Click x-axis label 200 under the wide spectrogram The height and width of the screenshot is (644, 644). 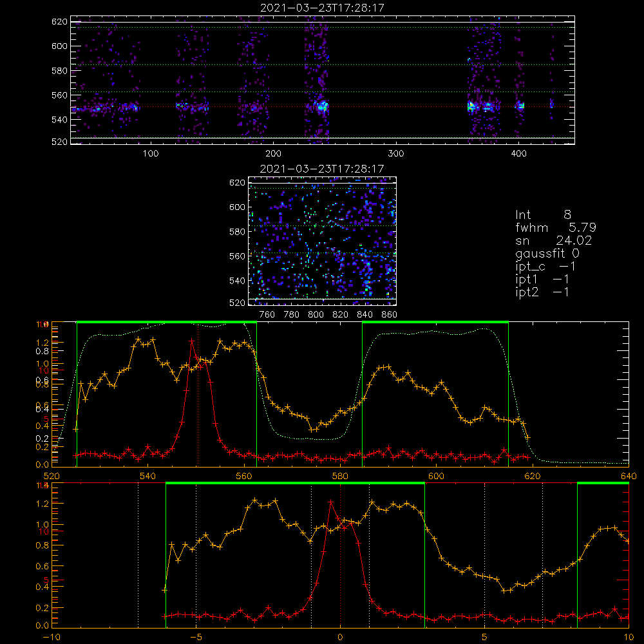[x=273, y=154]
